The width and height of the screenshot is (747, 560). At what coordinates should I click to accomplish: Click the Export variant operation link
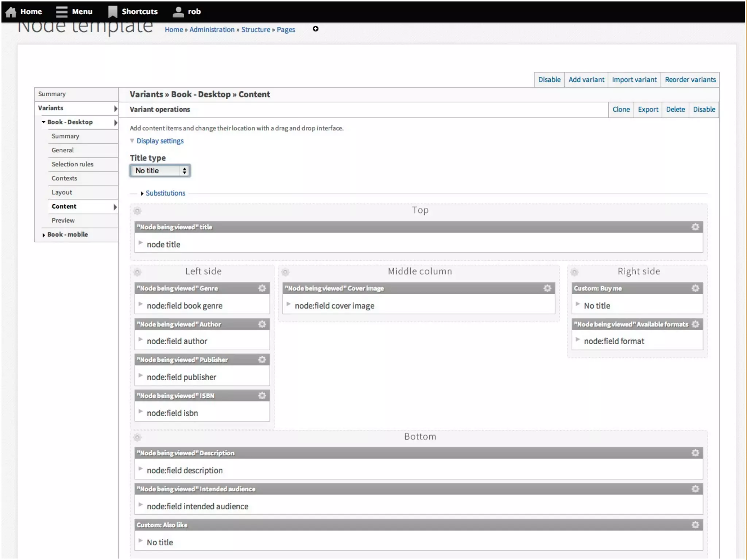(x=648, y=109)
